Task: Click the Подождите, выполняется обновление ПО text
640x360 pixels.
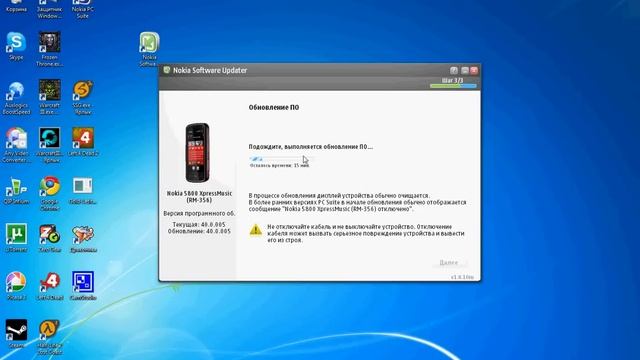Action: tap(311, 147)
